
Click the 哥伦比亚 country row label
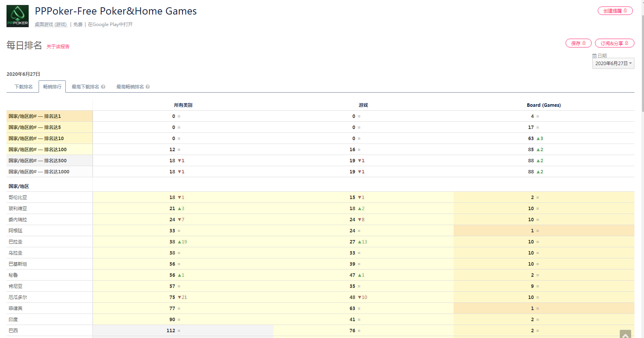pos(18,198)
